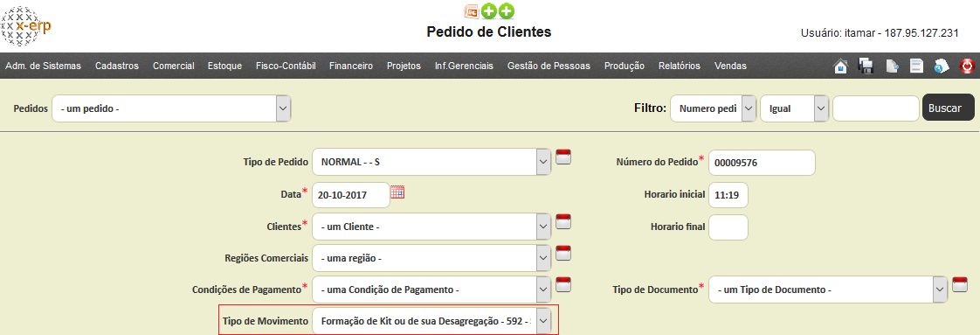Click the double floppy disk save icon
Screen dimensions: 980x335
click(x=866, y=66)
